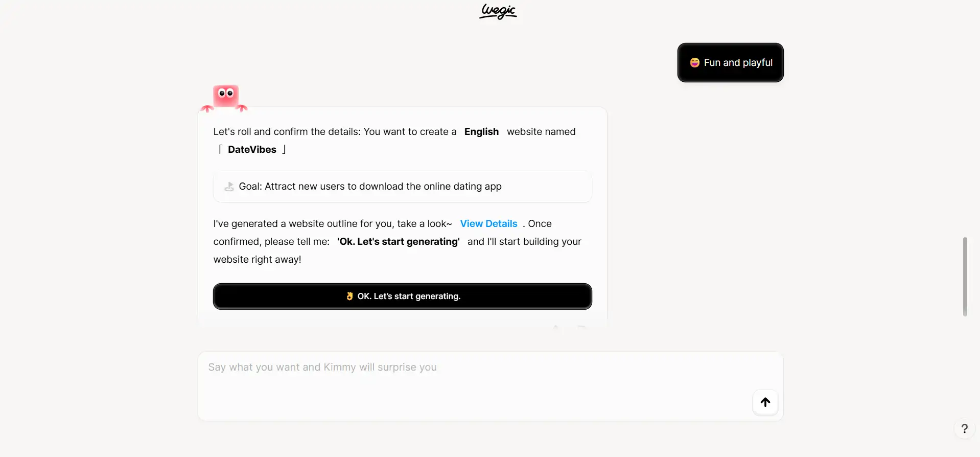Click the OK hand emoji on generate button
The height and width of the screenshot is (457, 980).
(349, 296)
